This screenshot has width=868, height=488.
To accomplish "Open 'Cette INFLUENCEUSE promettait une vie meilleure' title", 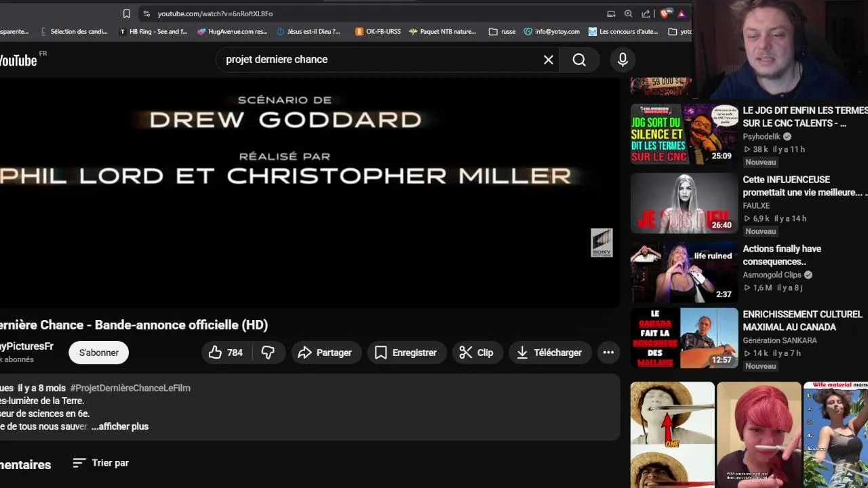I will point(805,186).
